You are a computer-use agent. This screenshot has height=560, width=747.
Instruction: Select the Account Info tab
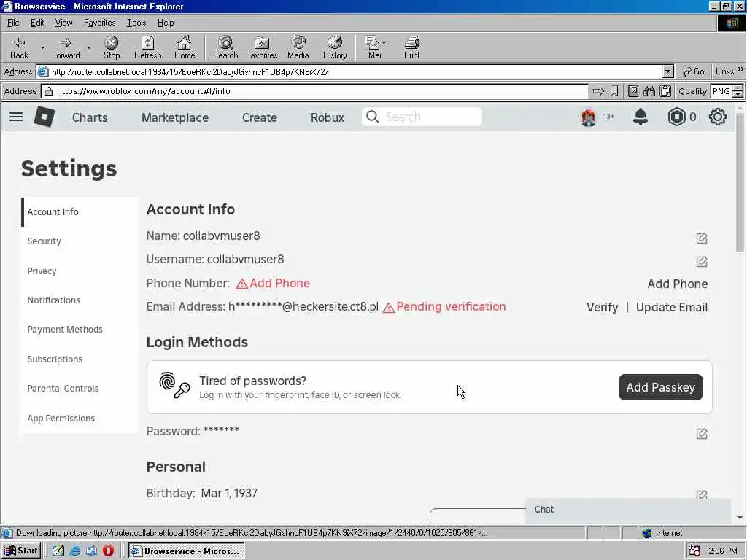[80, 212]
